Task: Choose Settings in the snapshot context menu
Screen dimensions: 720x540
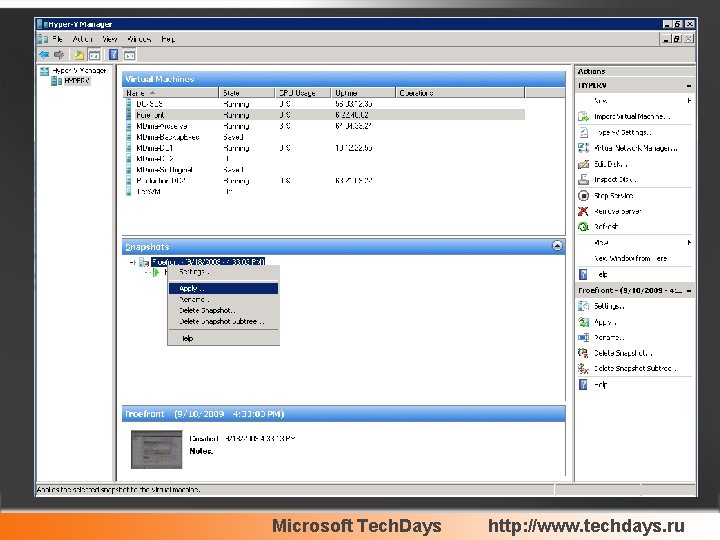Action: (223, 272)
